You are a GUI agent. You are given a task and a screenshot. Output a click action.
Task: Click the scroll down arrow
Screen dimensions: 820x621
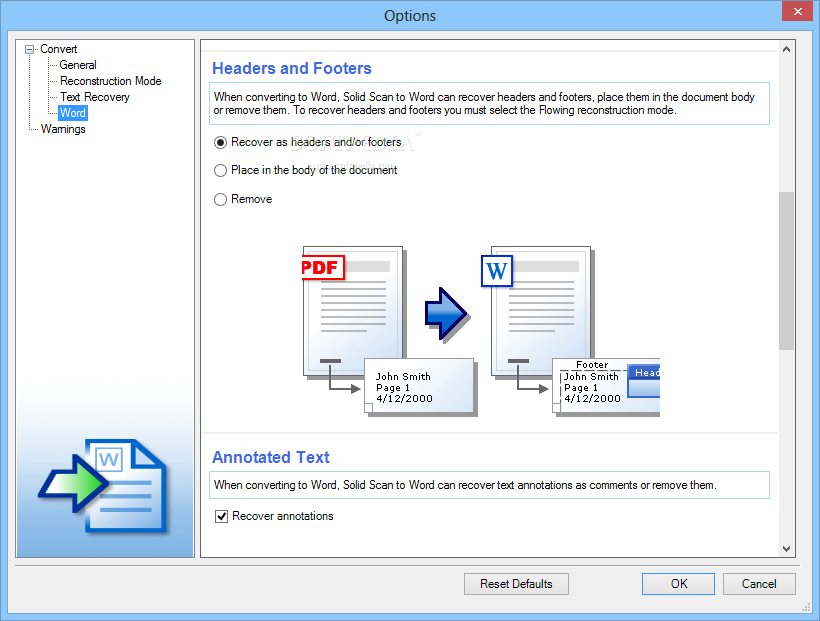click(786, 549)
